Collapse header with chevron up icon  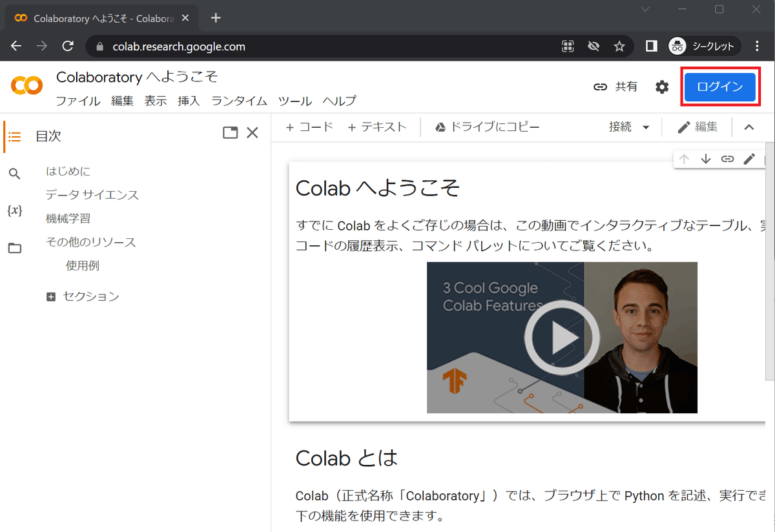(749, 127)
